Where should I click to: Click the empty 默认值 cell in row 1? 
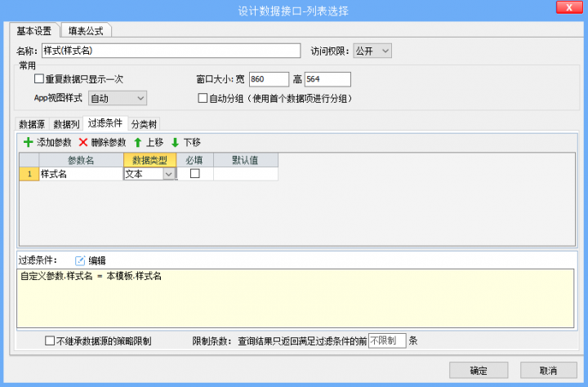click(246, 174)
